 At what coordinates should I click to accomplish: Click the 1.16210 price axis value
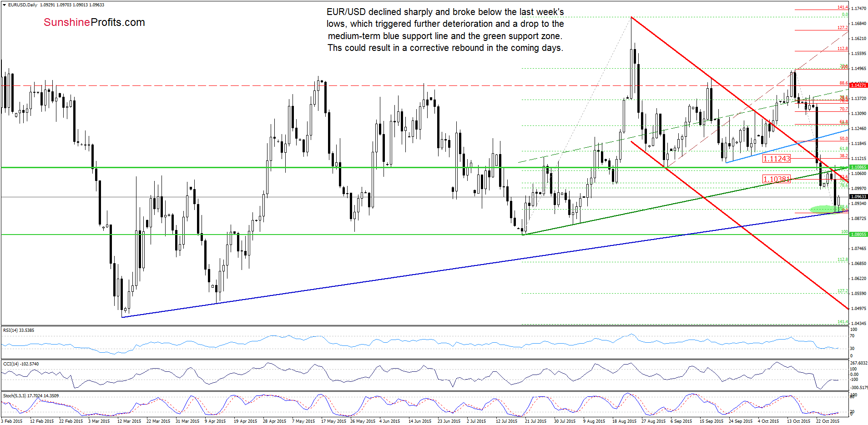coord(859,39)
